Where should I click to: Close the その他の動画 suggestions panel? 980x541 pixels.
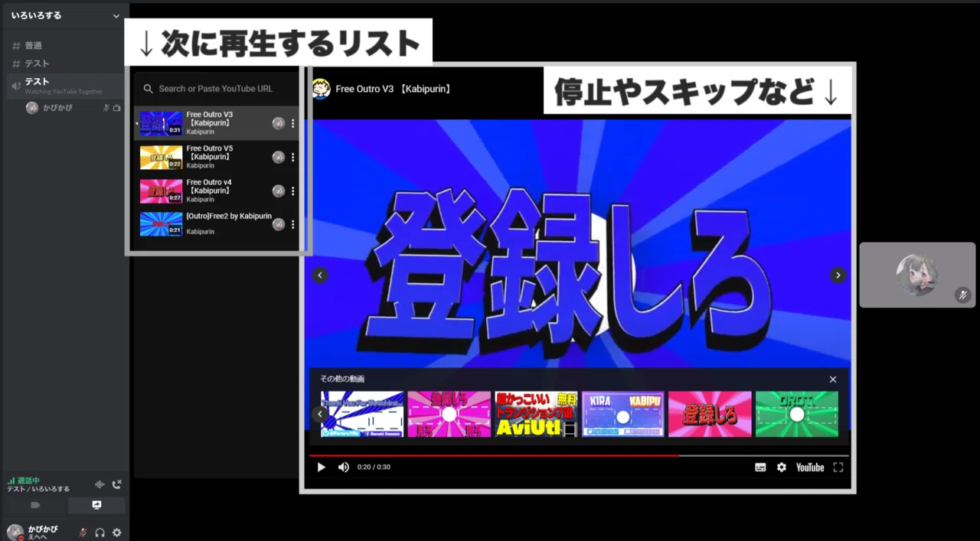tap(833, 380)
